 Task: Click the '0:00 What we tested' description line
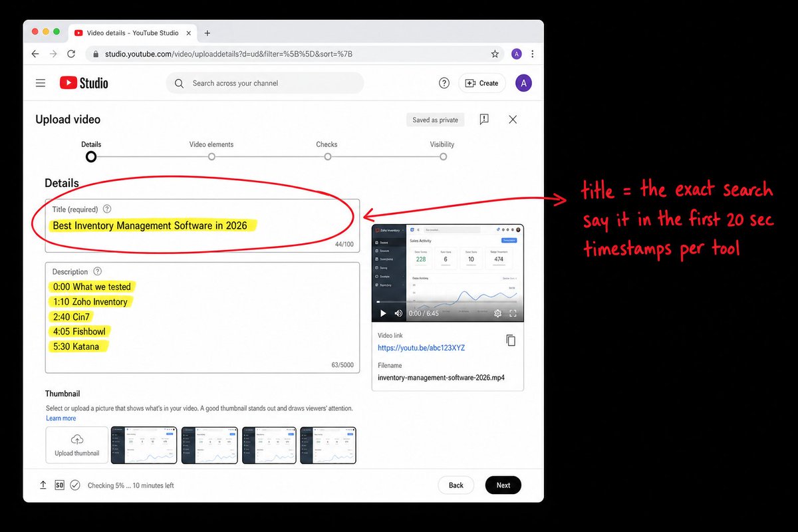tap(92, 287)
